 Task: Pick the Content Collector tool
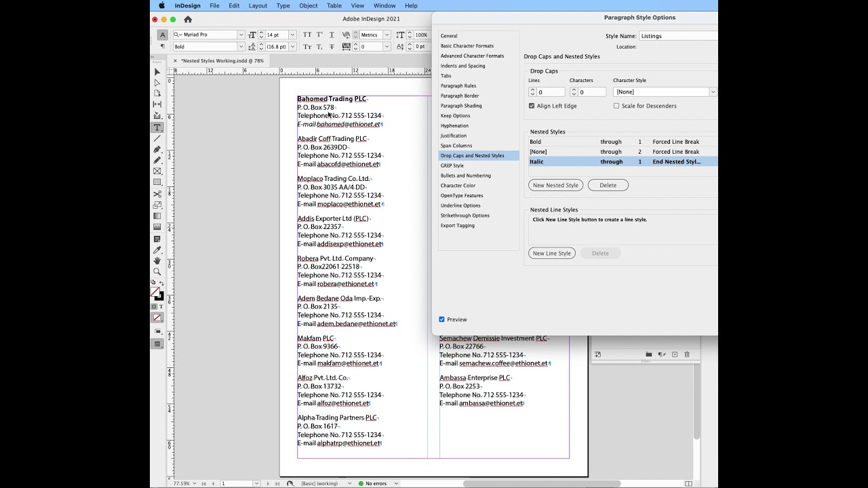tap(157, 116)
